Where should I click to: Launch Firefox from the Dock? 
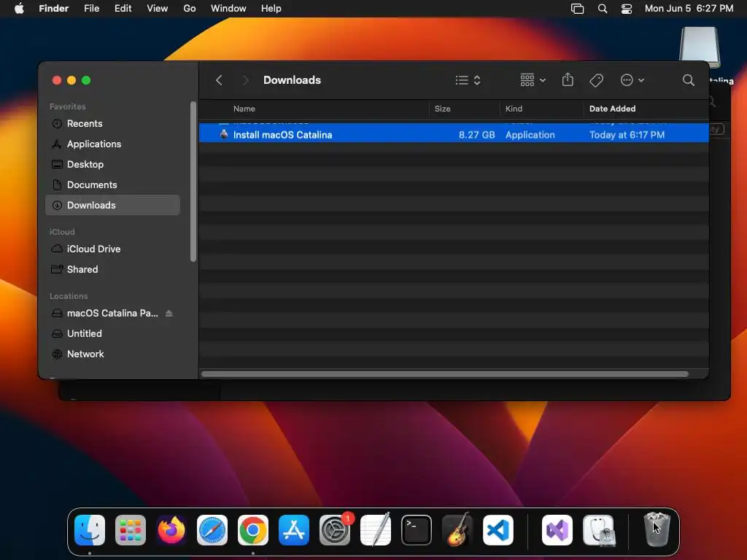point(171,530)
